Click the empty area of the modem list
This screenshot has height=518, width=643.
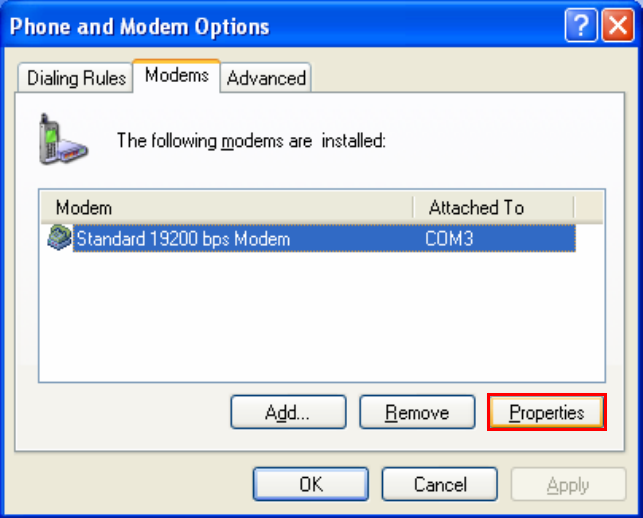[320, 320]
